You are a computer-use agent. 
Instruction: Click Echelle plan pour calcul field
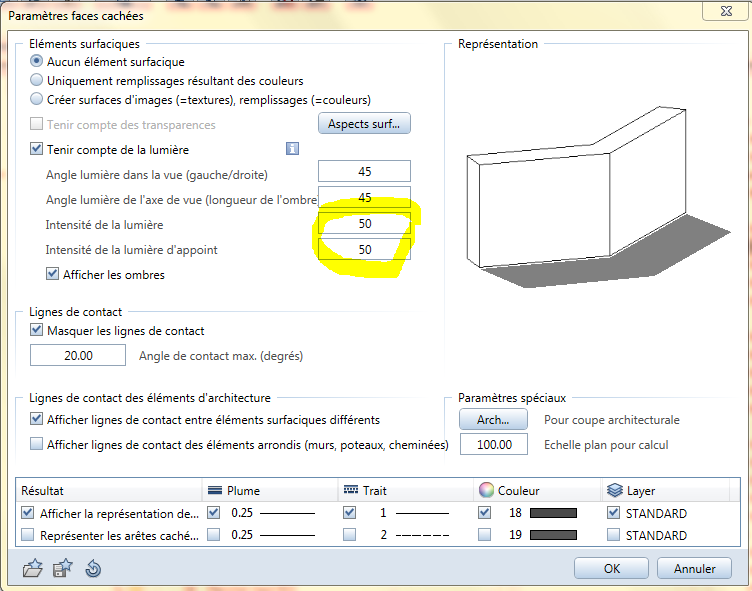(x=494, y=444)
